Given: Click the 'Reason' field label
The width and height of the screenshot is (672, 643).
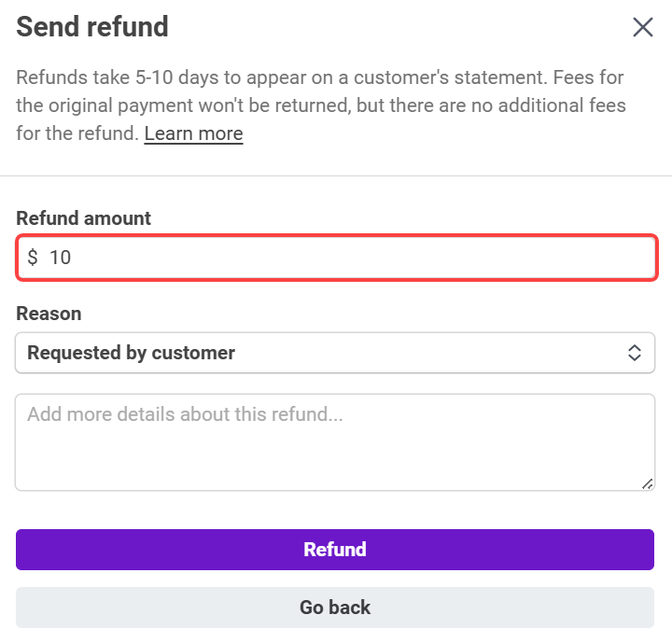Looking at the screenshot, I should (x=49, y=314).
